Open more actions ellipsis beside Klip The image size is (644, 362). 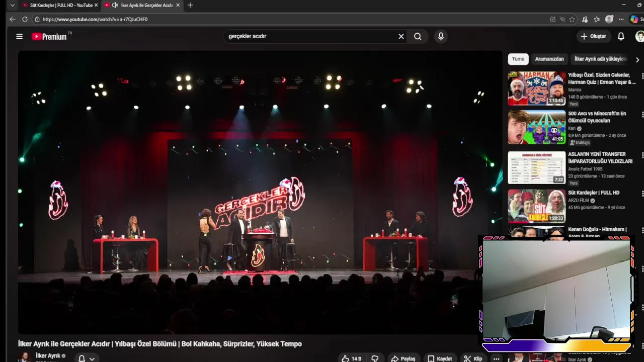pos(496,358)
